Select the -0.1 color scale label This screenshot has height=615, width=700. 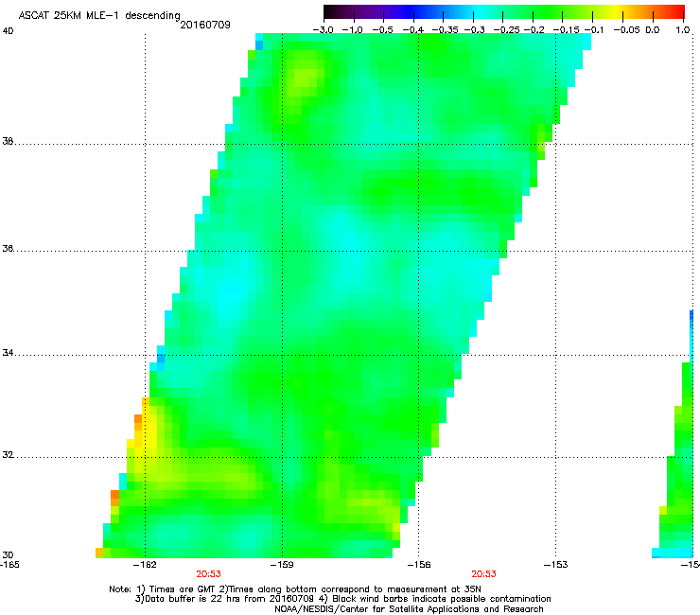pos(594,30)
